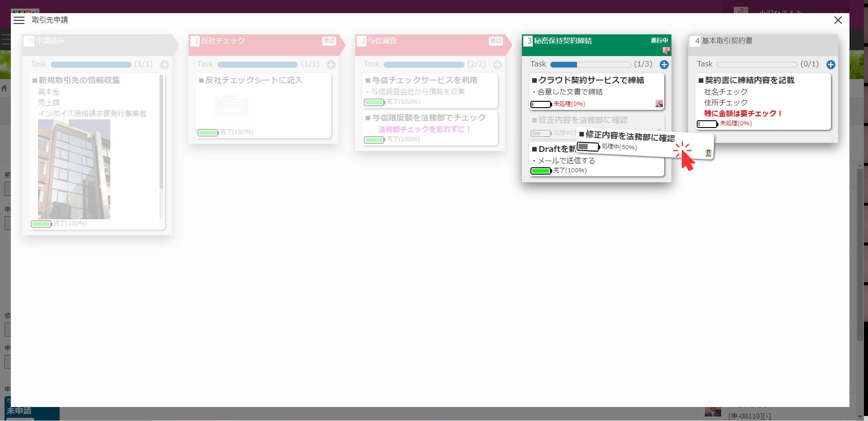Click the pink note 法務部チェックを忘れずに！
The width and height of the screenshot is (868, 421).
click(x=425, y=129)
